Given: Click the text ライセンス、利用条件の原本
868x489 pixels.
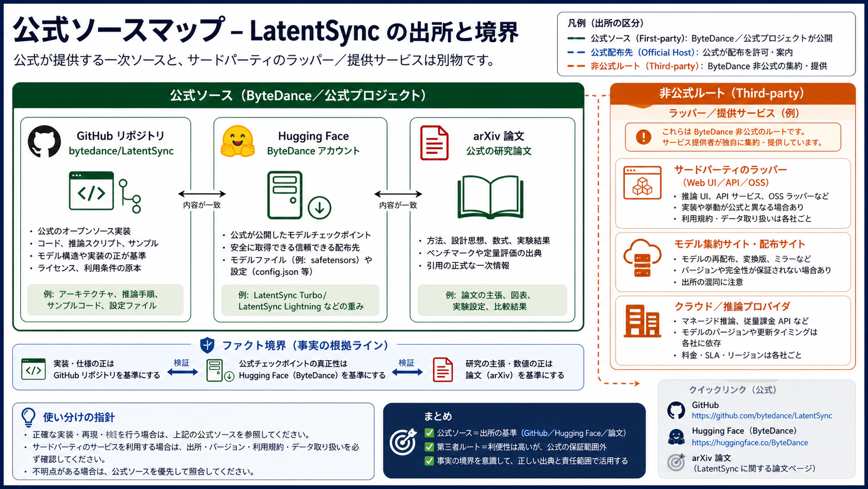Looking at the screenshot, I should pyautogui.click(x=89, y=268).
